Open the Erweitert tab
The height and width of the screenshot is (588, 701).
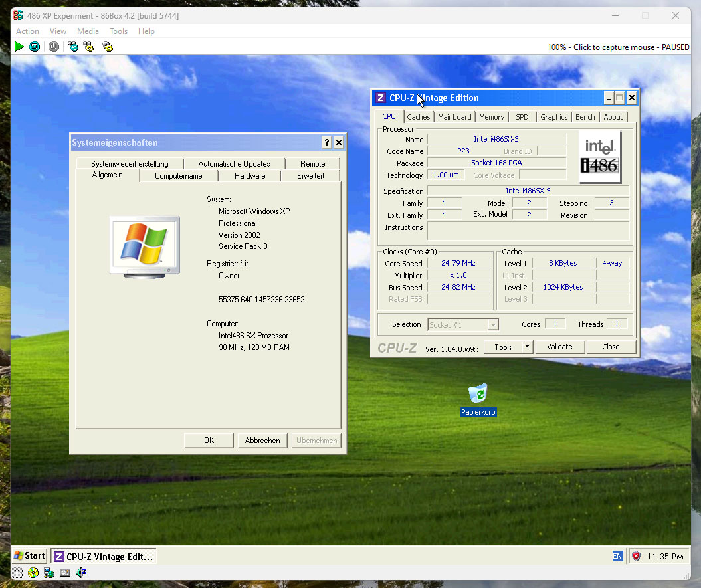[x=311, y=175]
